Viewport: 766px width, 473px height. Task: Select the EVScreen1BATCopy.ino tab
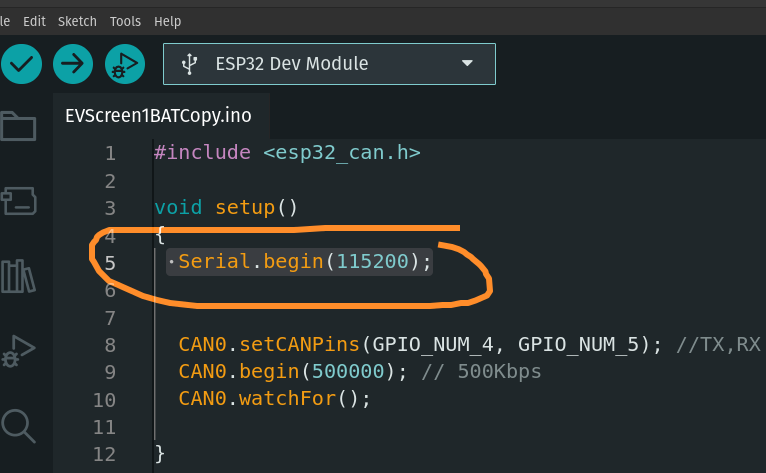point(158,115)
